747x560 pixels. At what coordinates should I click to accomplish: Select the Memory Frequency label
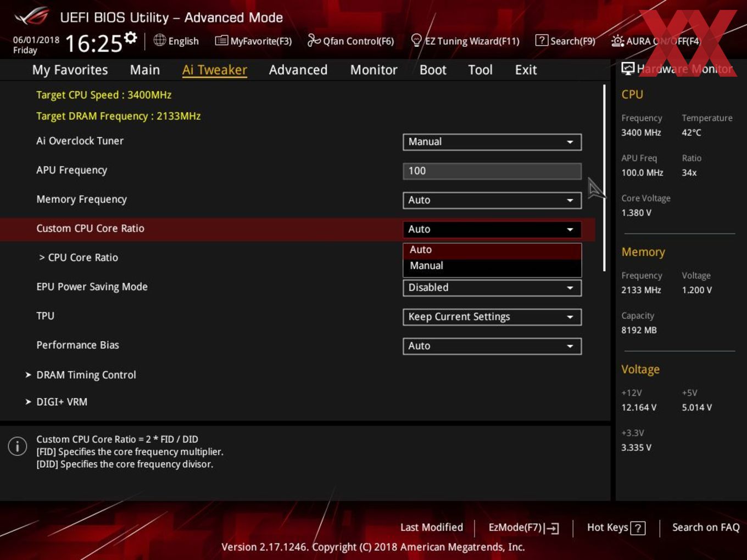click(82, 199)
